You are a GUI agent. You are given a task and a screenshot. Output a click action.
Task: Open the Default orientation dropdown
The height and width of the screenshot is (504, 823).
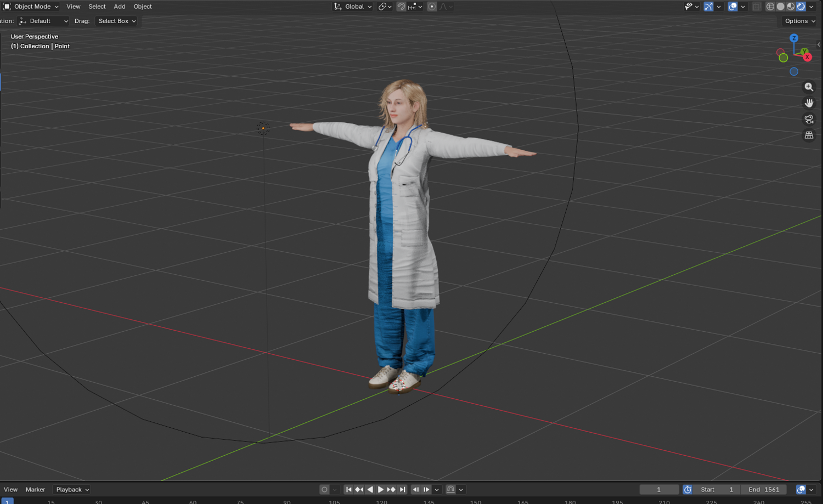click(43, 21)
